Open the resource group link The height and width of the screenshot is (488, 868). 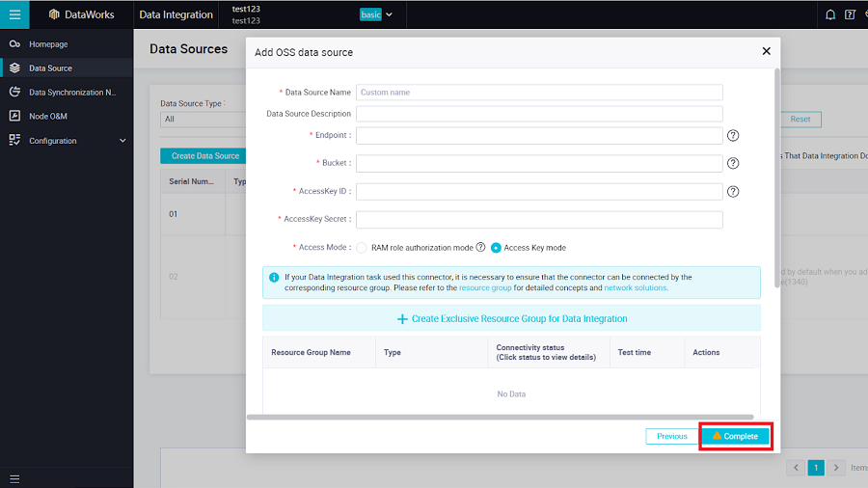(x=485, y=287)
